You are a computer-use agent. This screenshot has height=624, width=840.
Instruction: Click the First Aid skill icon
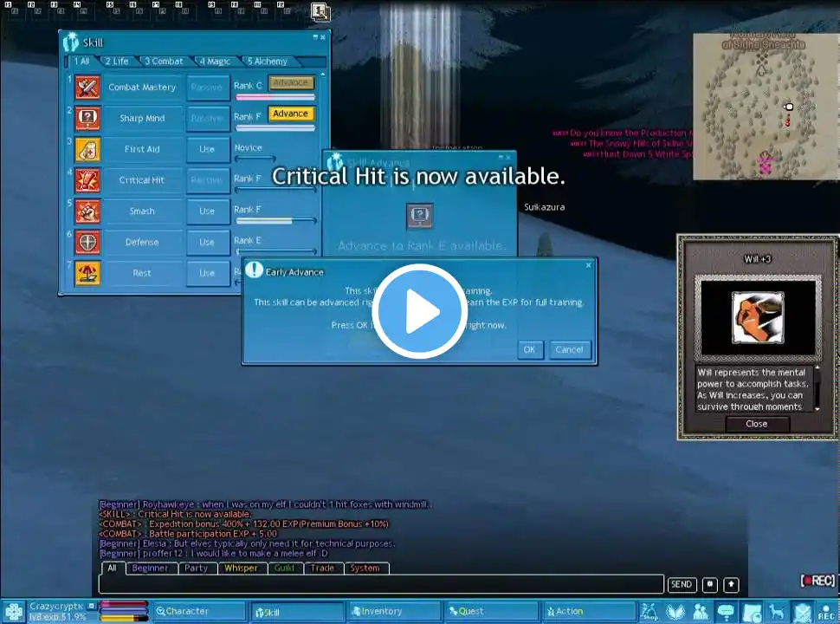[87, 150]
